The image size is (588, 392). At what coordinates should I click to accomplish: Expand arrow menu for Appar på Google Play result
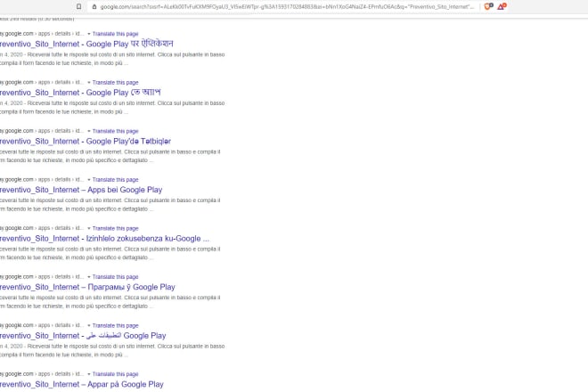(x=89, y=374)
